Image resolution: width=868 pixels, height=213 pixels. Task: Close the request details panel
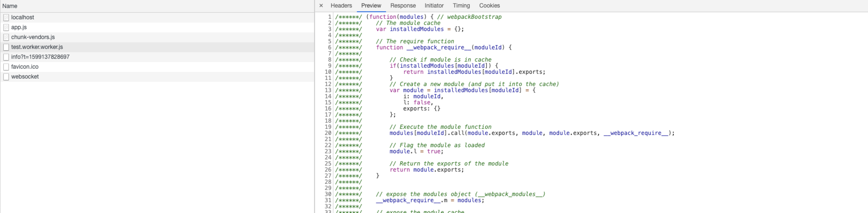[x=321, y=5]
